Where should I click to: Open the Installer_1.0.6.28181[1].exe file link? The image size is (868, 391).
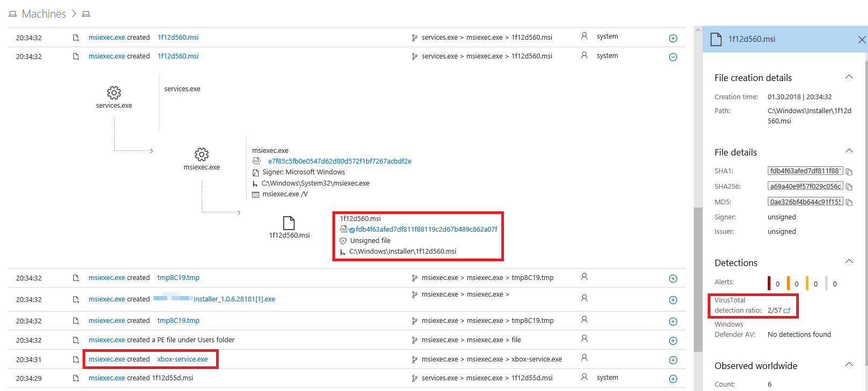234,299
